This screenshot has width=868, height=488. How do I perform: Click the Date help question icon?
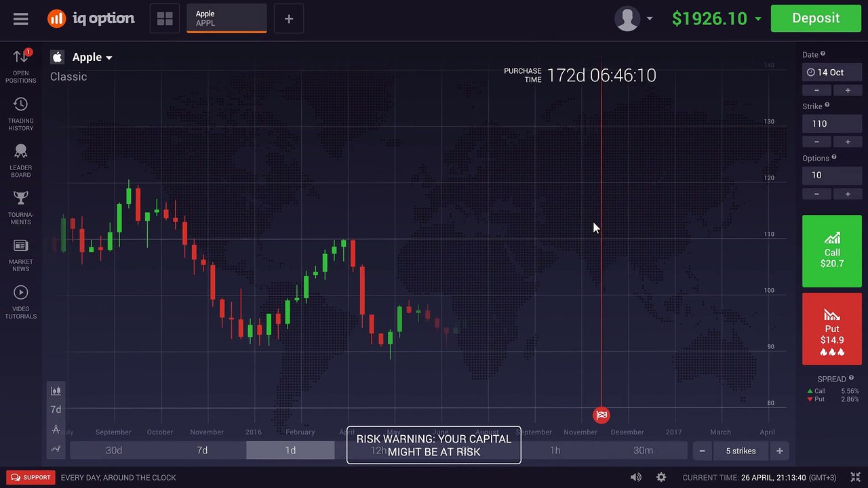click(823, 54)
